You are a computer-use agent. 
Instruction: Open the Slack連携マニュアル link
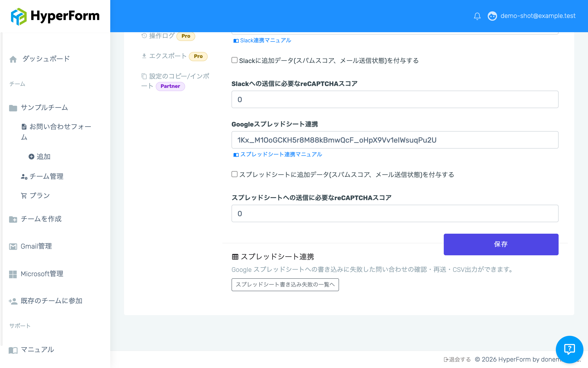(x=266, y=40)
